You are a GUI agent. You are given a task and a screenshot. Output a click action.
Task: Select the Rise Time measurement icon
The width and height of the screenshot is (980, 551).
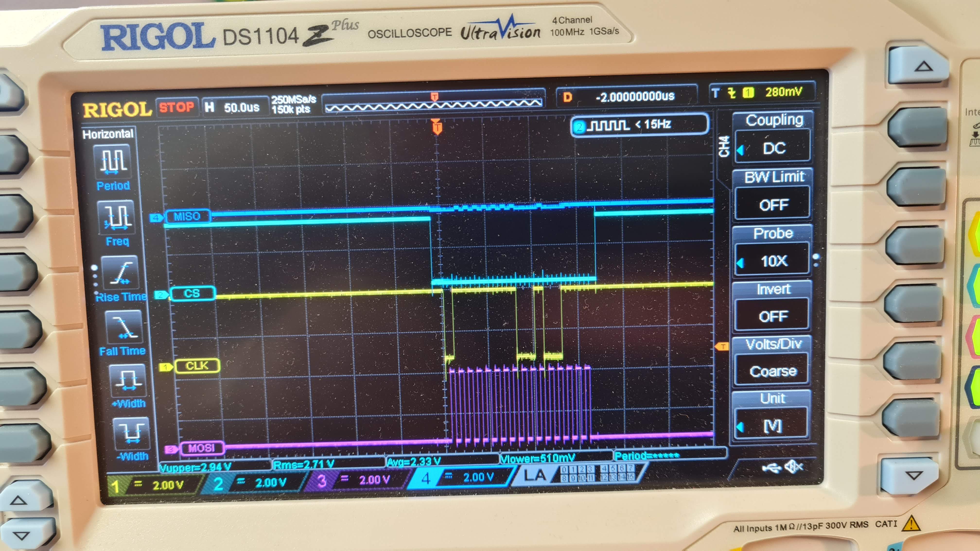[120, 272]
